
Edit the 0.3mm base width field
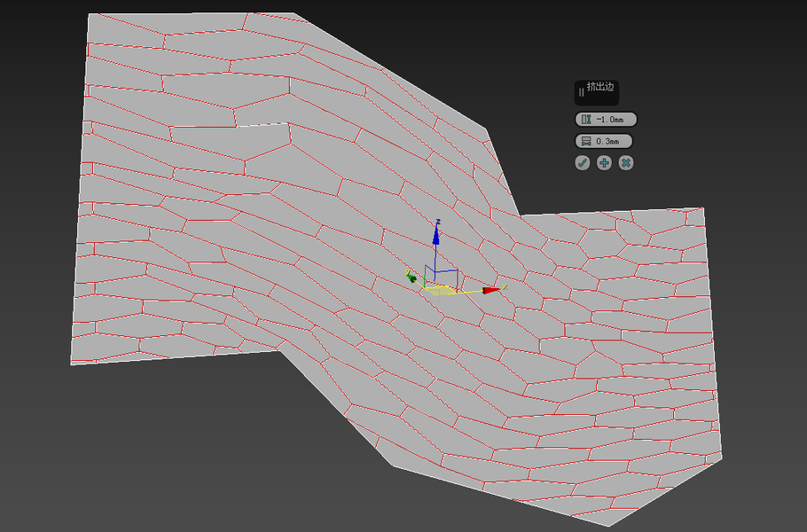pyautogui.click(x=604, y=141)
